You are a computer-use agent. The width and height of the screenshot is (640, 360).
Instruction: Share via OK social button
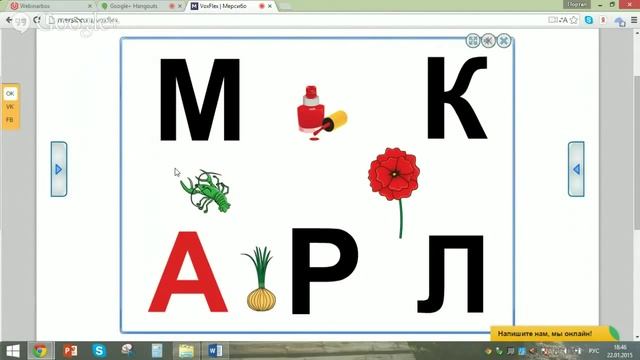(10, 93)
